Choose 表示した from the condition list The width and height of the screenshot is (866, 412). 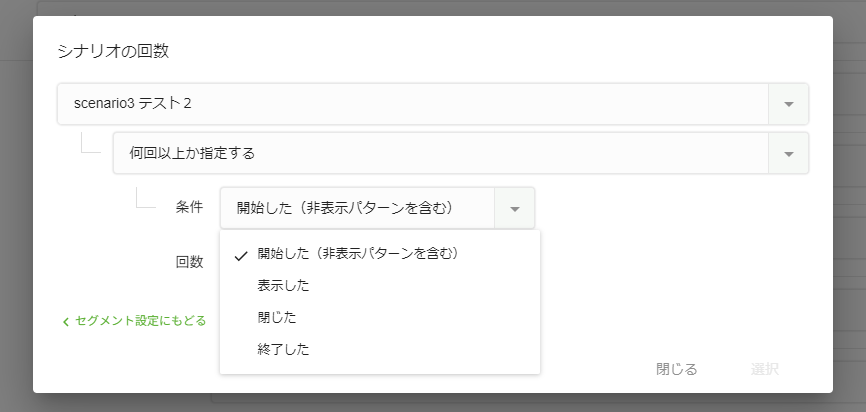[380, 286]
